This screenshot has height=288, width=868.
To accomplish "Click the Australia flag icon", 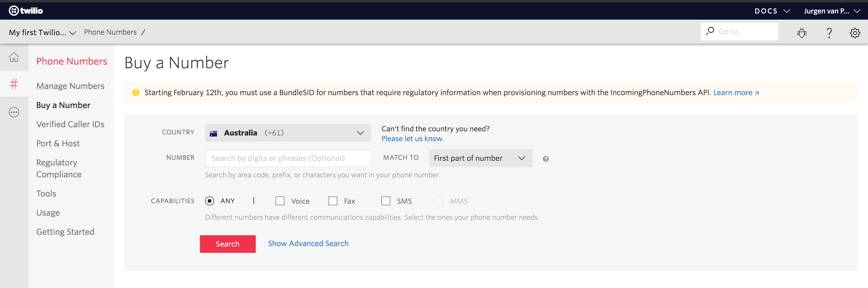I will click(x=213, y=133).
